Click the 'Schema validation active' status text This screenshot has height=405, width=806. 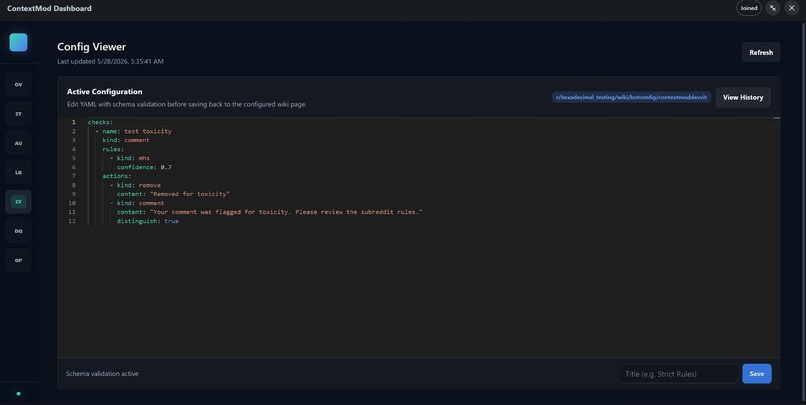click(x=102, y=374)
